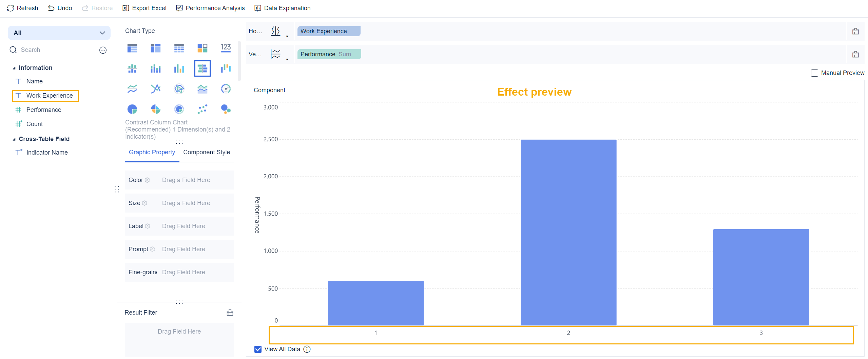Select the bubble chart type icon
Image resolution: width=868 pixels, height=359 pixels.
226,109
